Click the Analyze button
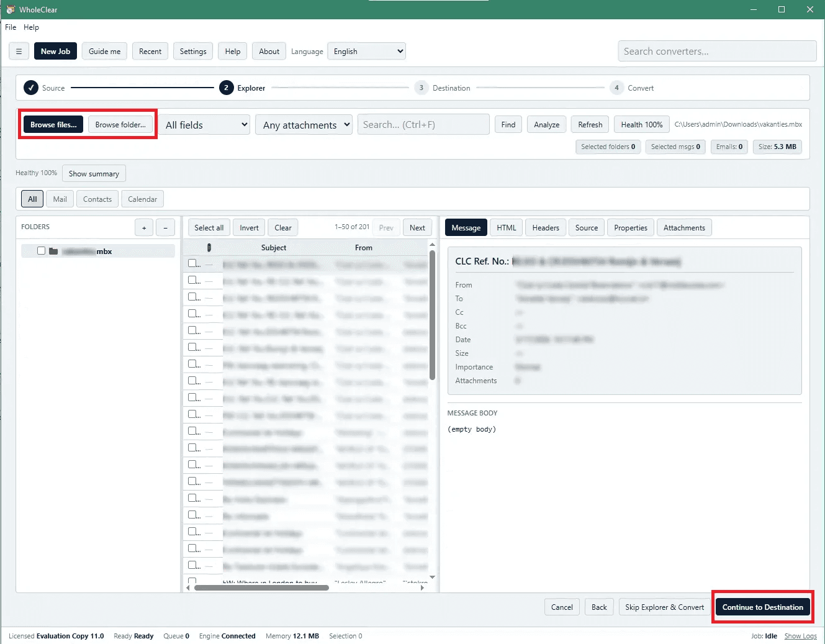 tap(547, 125)
